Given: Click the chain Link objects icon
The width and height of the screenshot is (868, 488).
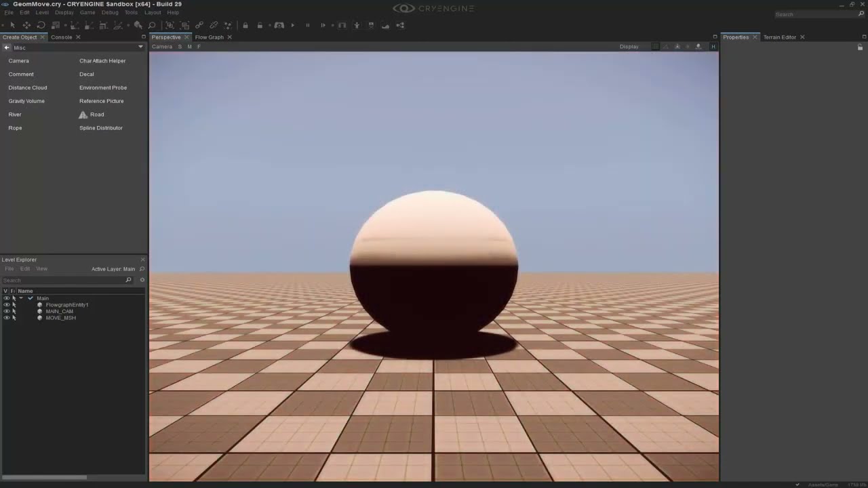Looking at the screenshot, I should tap(199, 25).
